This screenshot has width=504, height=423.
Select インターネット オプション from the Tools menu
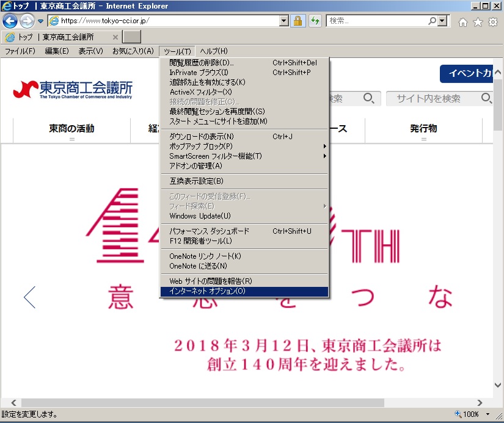pyautogui.click(x=207, y=292)
